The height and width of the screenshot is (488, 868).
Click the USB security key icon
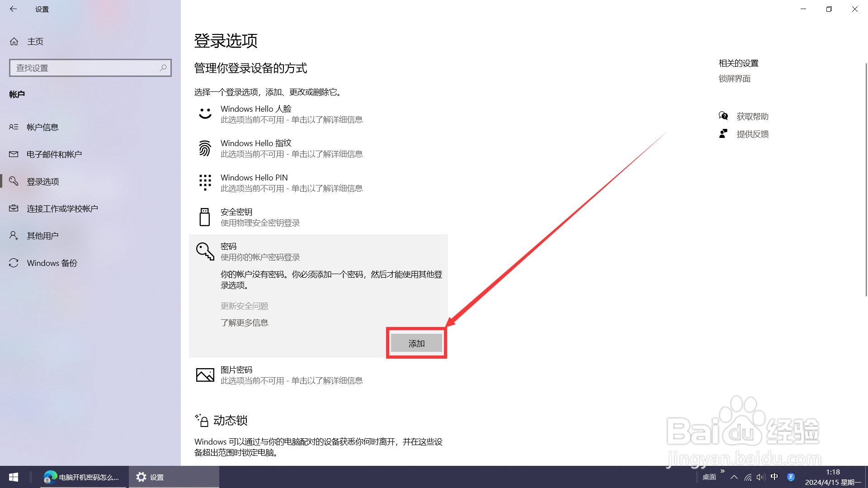point(205,217)
